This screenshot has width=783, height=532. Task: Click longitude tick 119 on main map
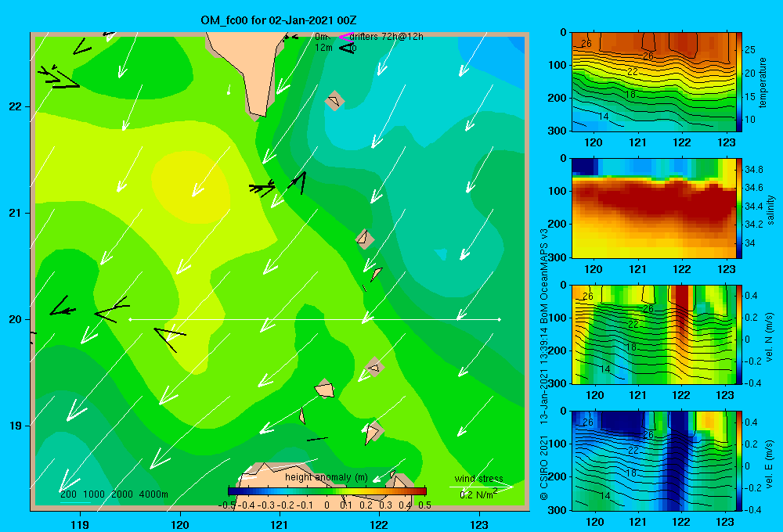click(x=80, y=524)
